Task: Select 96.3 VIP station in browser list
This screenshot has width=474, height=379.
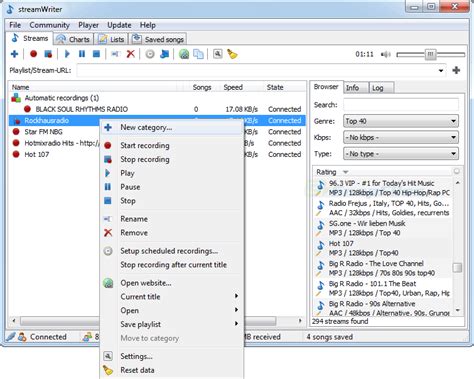Action: pos(383,188)
